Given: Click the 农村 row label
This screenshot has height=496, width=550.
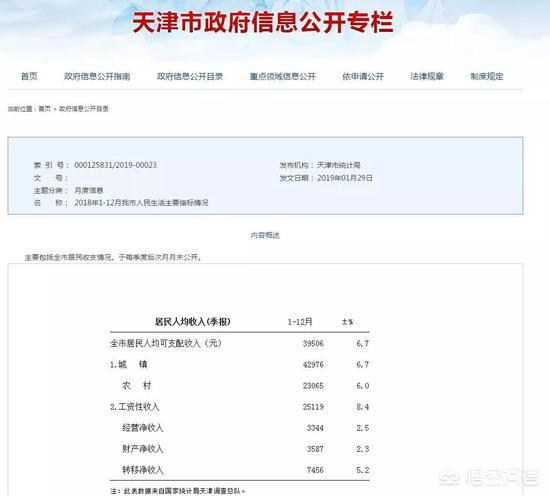Looking at the screenshot, I should coord(136,386).
